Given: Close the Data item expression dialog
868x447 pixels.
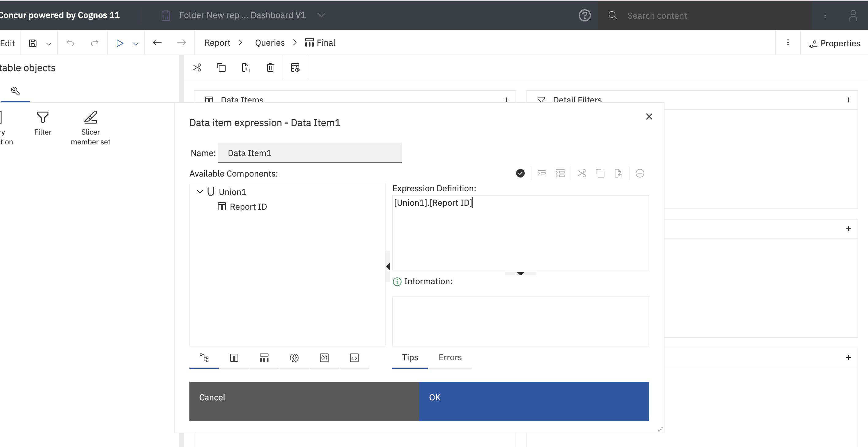Looking at the screenshot, I should pos(649,117).
